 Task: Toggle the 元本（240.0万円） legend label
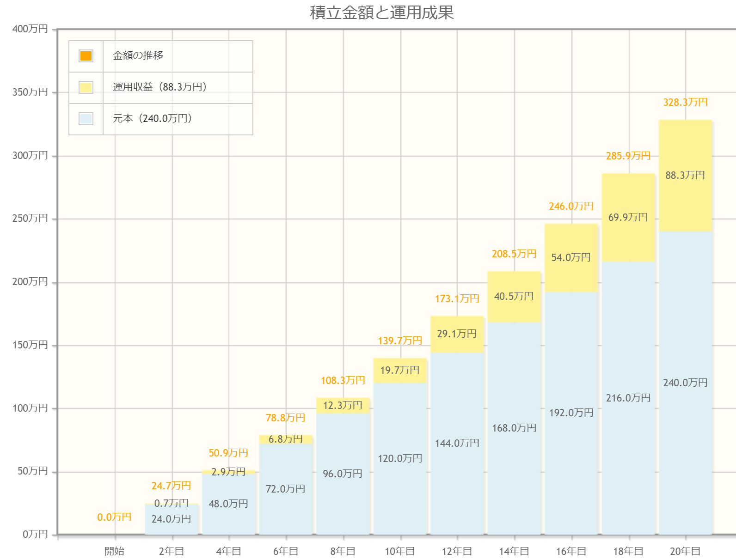pos(152,119)
